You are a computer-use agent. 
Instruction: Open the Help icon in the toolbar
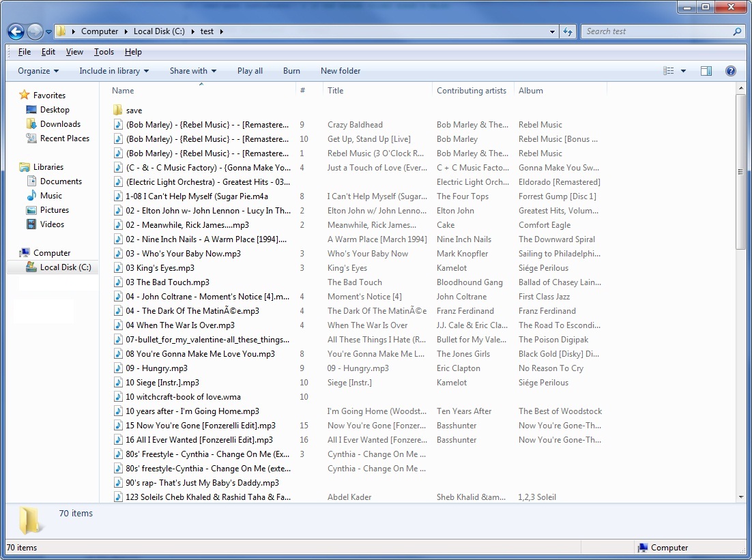point(730,70)
